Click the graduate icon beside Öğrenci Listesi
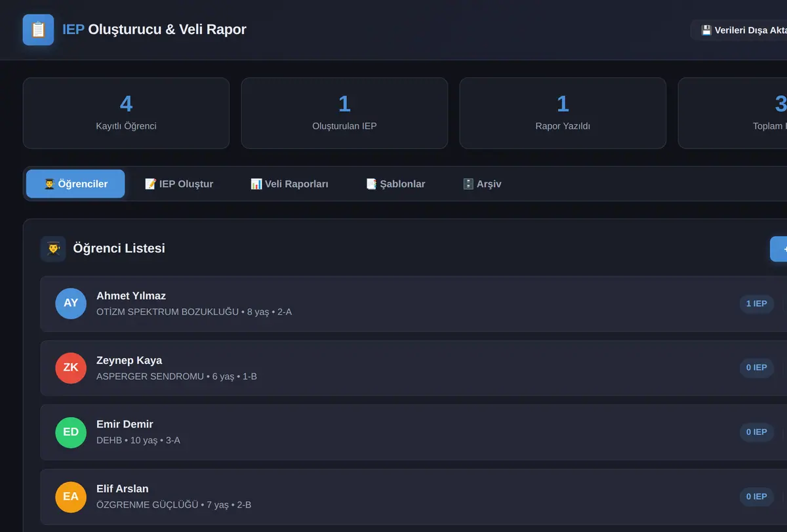The width and height of the screenshot is (787, 532). [x=53, y=249]
